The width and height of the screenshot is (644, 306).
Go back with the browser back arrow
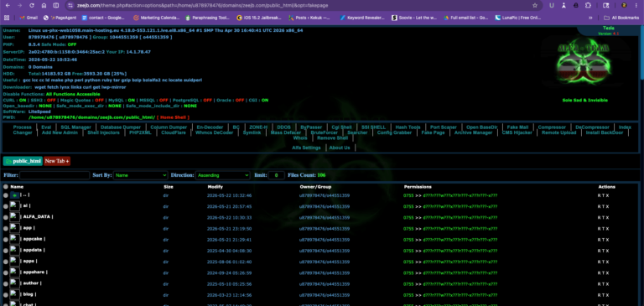[x=8, y=6]
